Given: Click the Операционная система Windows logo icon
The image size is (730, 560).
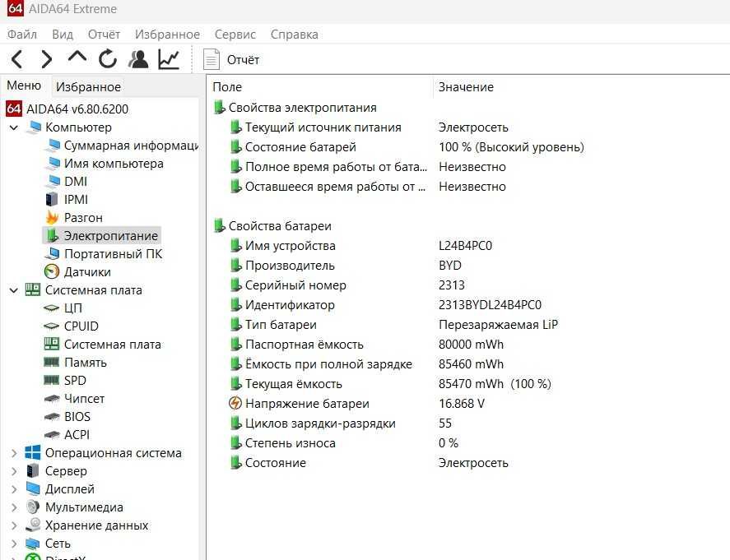Looking at the screenshot, I should pyautogui.click(x=33, y=452).
